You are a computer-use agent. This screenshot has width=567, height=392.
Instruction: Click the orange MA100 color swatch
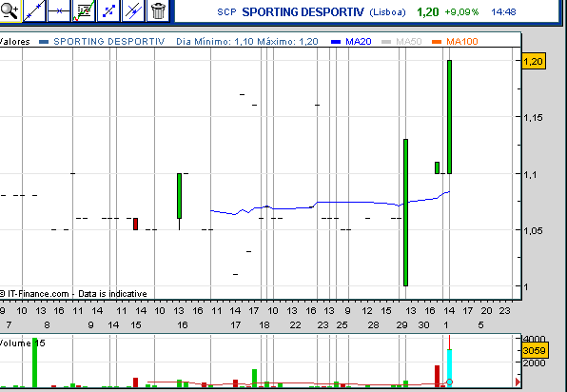click(437, 42)
